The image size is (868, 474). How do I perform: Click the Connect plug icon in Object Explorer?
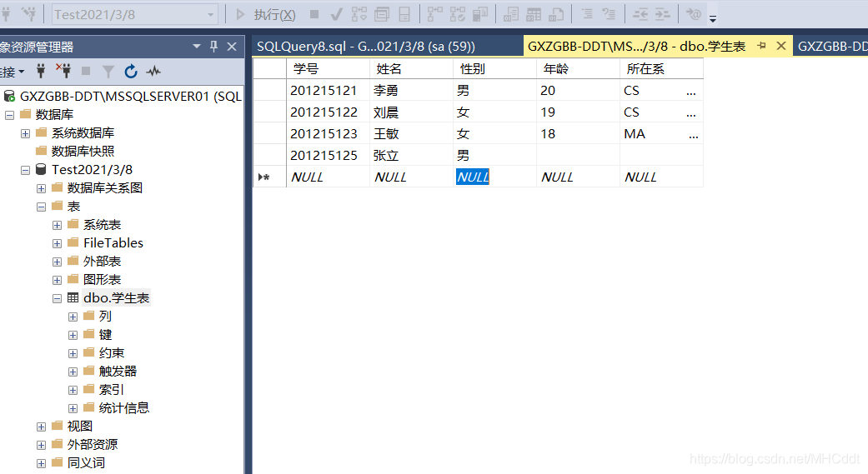click(40, 71)
